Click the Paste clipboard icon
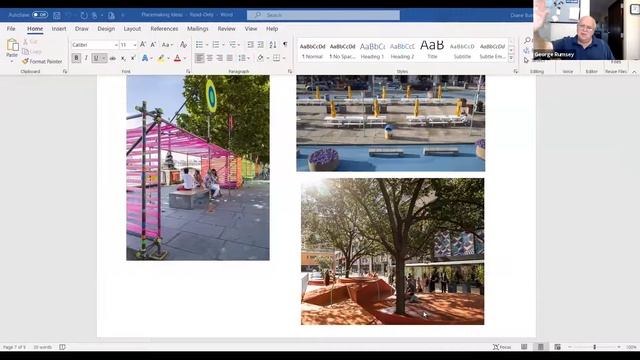 click(12, 44)
